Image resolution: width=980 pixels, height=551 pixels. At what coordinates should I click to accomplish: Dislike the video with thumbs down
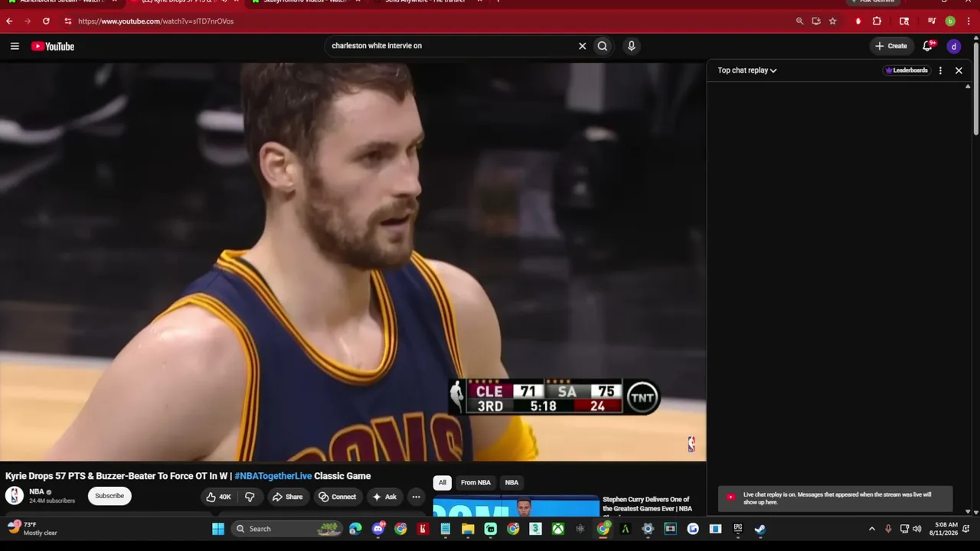click(250, 497)
